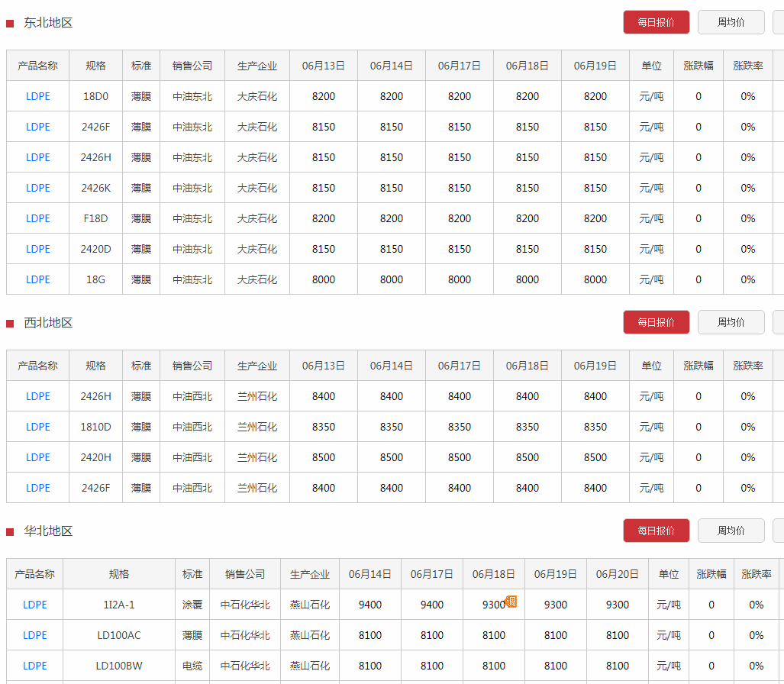The height and width of the screenshot is (684, 784).
Task: Click spec cell LD100BW
Action: click(x=119, y=666)
